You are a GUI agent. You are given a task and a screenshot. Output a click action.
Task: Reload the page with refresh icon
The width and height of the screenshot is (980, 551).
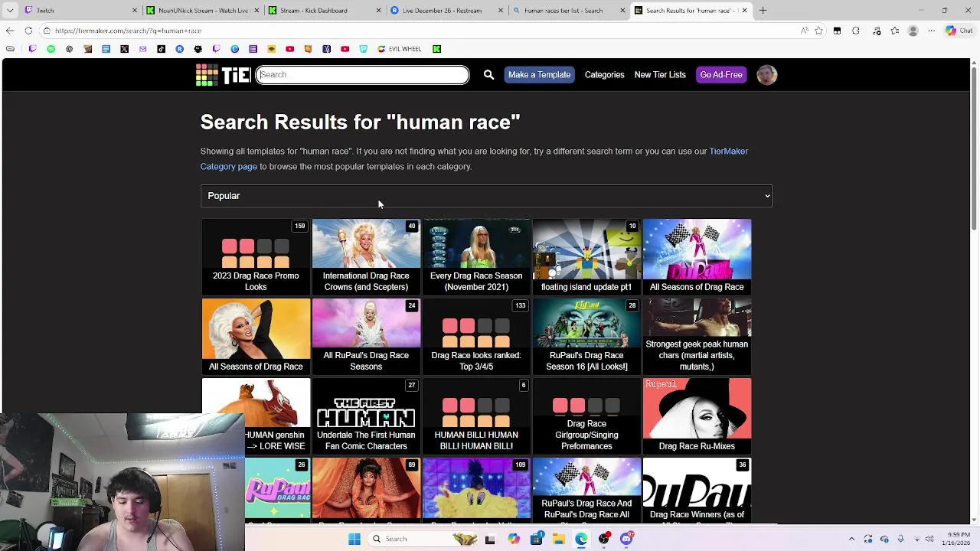28,31
